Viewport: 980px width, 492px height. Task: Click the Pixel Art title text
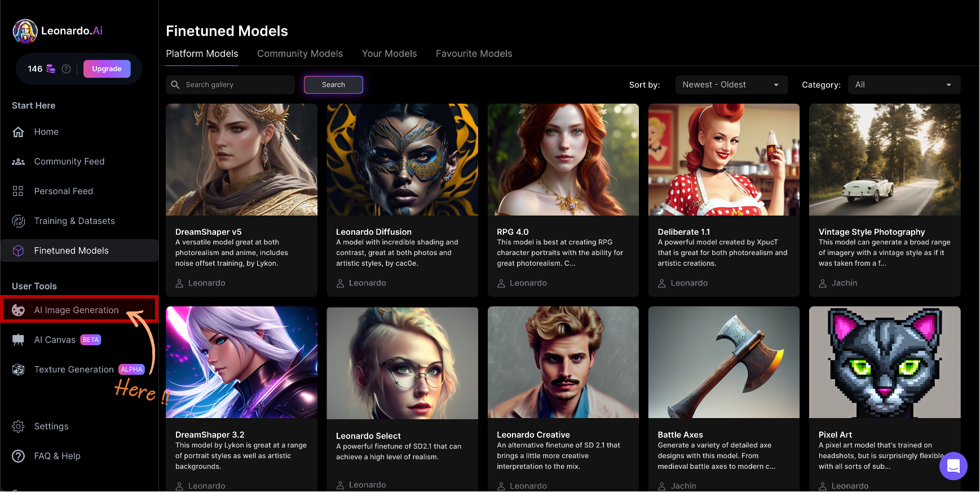pos(835,435)
